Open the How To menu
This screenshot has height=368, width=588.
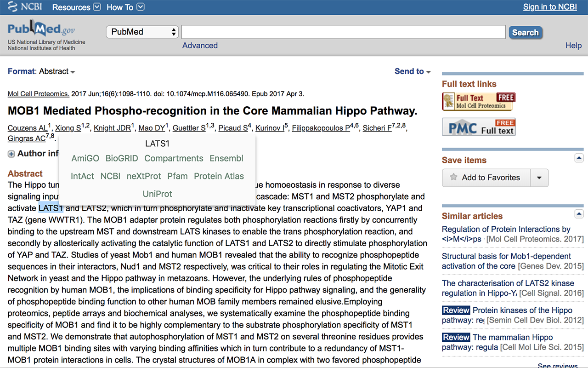tap(125, 7)
